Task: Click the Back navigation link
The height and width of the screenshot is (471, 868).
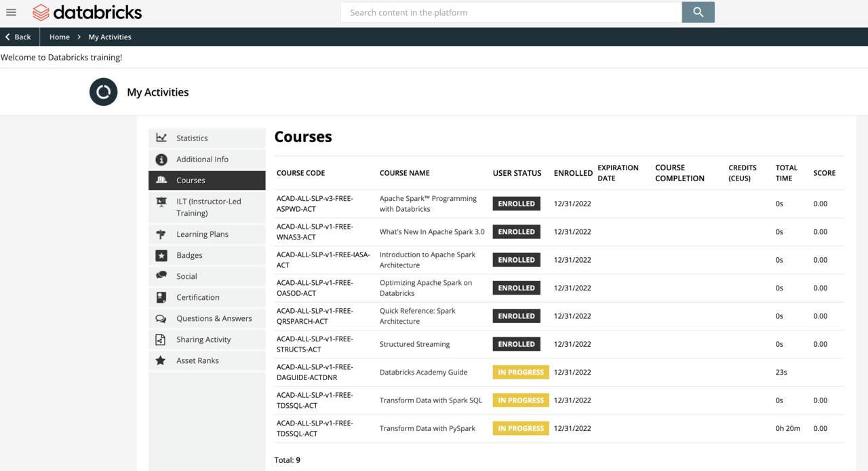Action: (16, 37)
